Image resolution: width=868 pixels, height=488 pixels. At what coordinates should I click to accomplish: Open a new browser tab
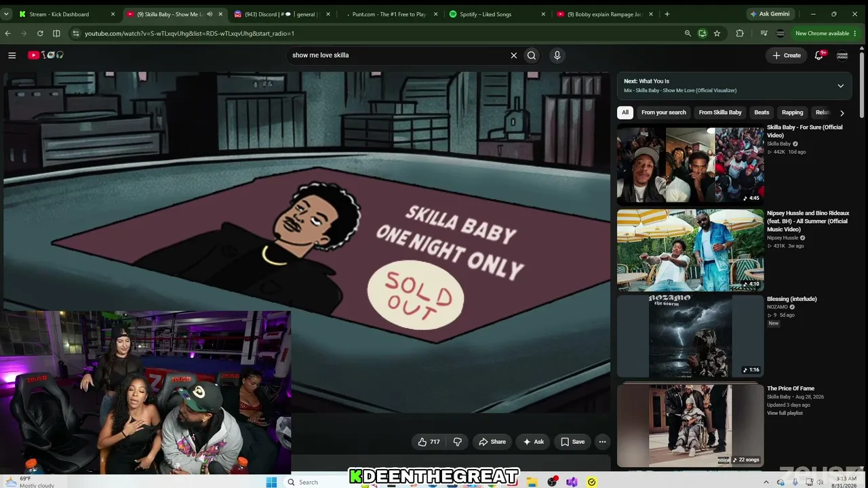[x=667, y=14]
